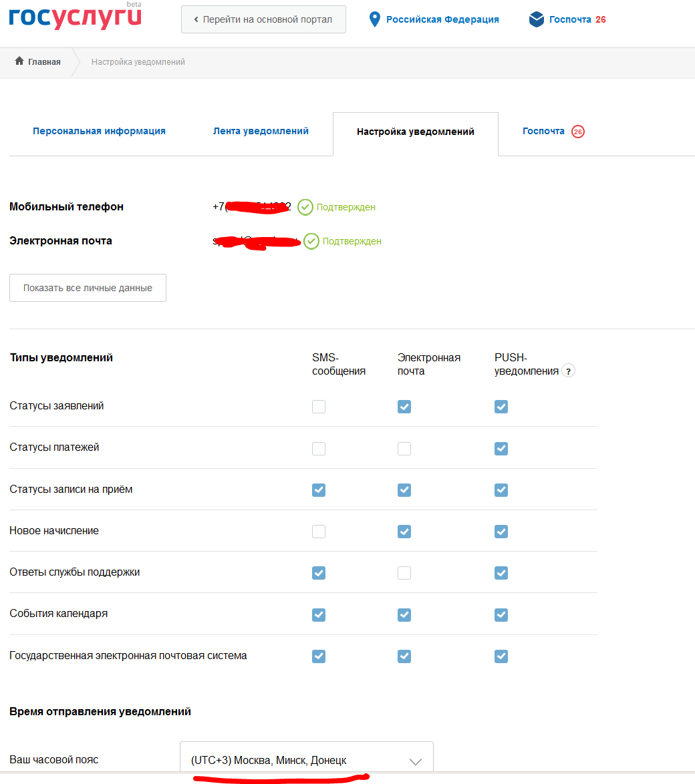Disable PUSH for Новое начисление
Screen dimensions: 695x784
pyautogui.click(x=501, y=532)
